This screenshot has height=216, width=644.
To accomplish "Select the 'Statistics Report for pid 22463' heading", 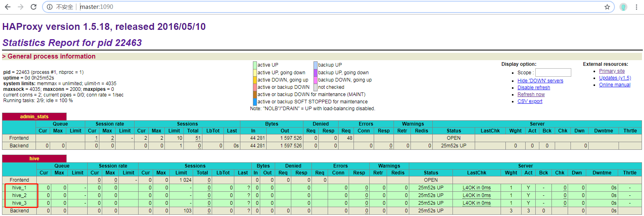I will tap(72, 43).
